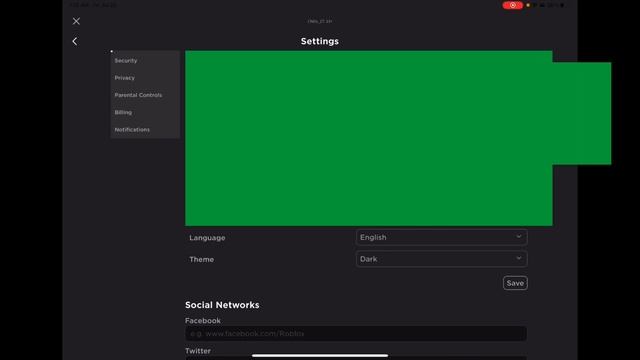Click the Save button
The width and height of the screenshot is (640, 360).
click(515, 283)
